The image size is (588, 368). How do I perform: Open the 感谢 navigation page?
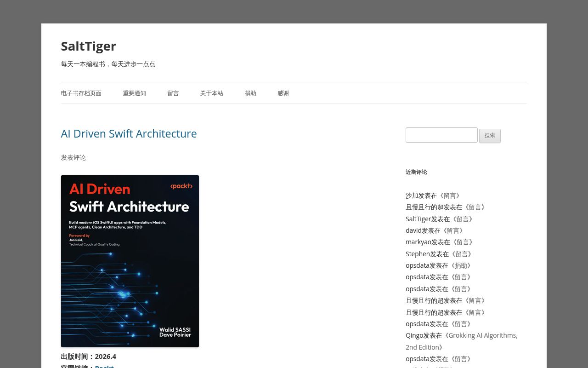(x=283, y=93)
